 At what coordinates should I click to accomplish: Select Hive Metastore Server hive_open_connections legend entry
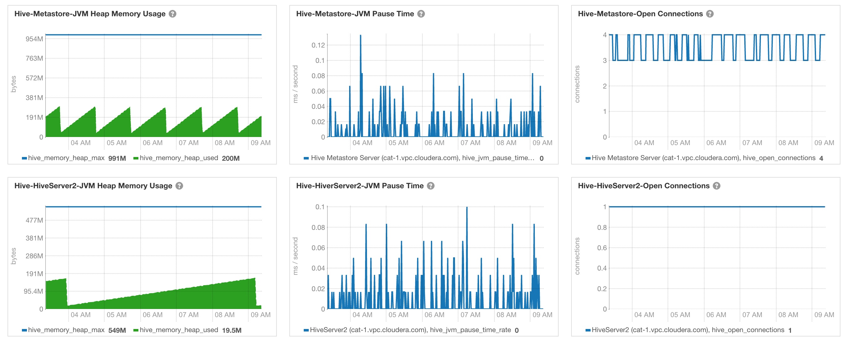pos(703,158)
